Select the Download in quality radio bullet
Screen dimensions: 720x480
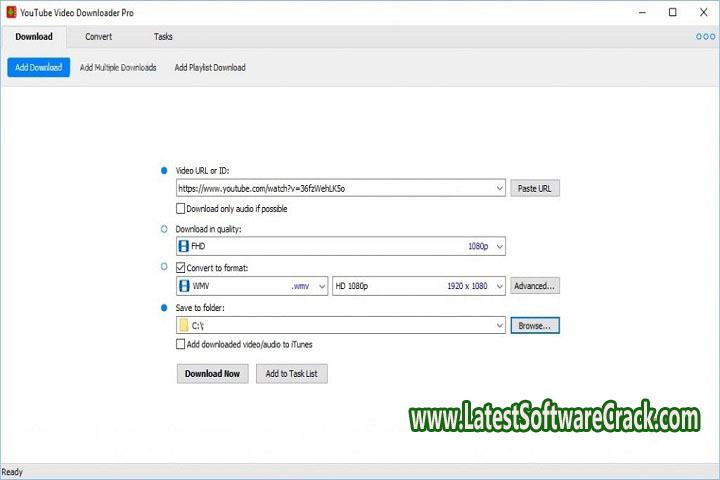click(x=164, y=229)
